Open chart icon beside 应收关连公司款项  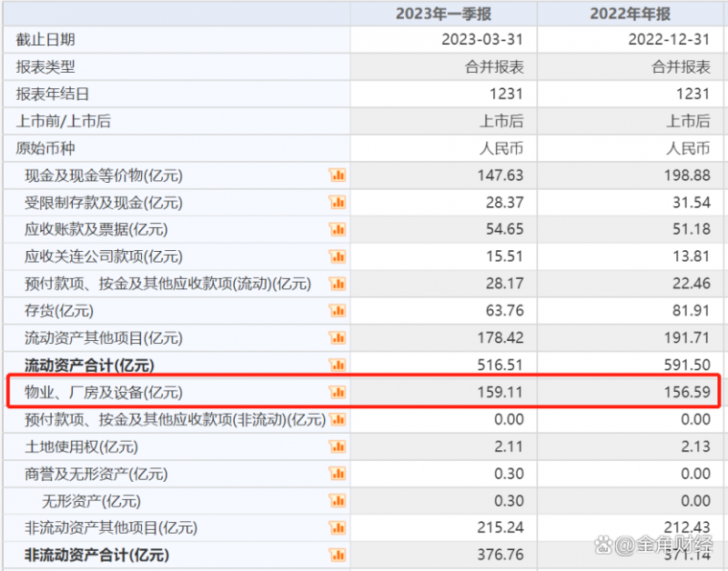point(337,256)
